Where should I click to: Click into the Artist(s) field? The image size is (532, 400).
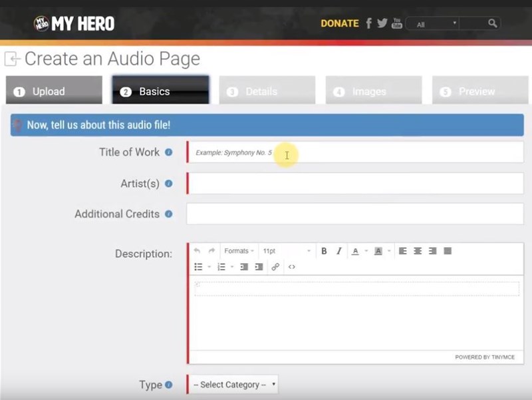(355, 184)
